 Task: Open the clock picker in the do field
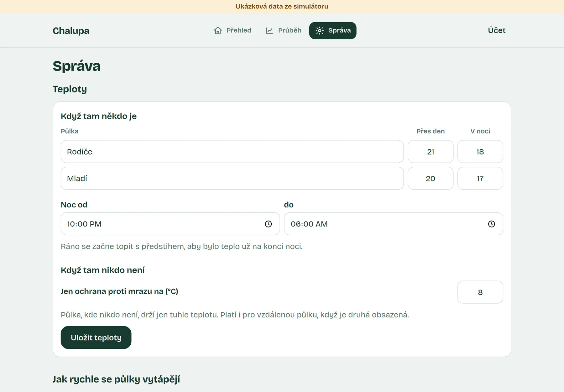pos(491,224)
